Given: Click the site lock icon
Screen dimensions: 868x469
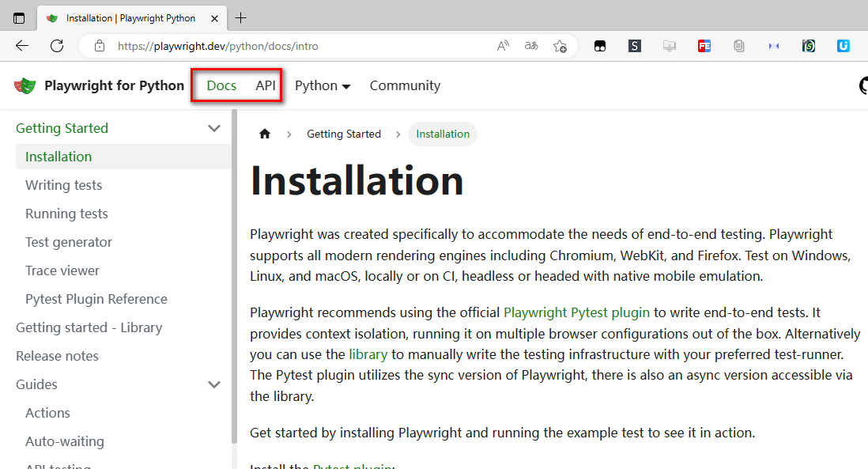Looking at the screenshot, I should 99,46.
